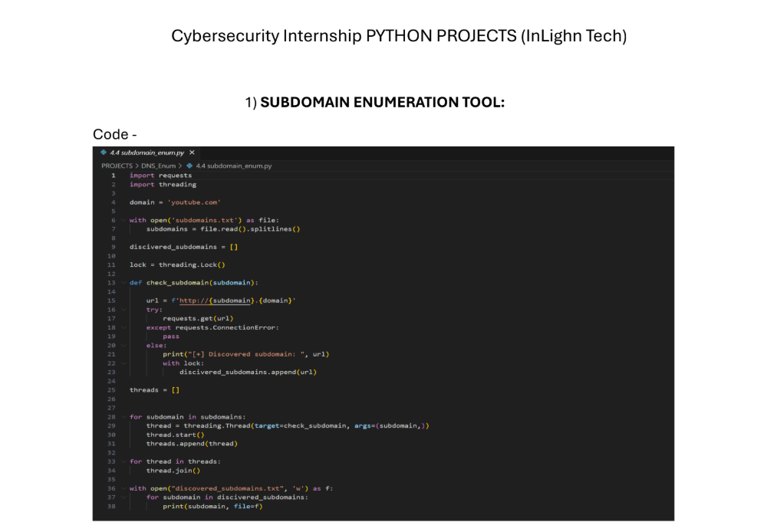Collapse the for subdomain loop fold
767x532 pixels.
click(123, 416)
